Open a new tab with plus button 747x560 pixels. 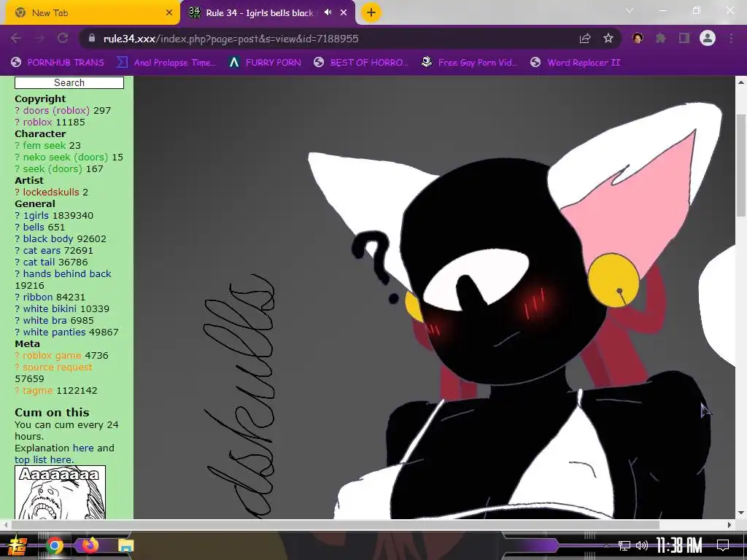(x=371, y=12)
